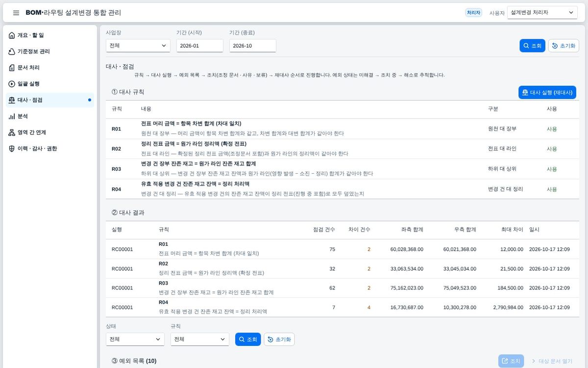The width and height of the screenshot is (588, 368).
Task: Run 대사 실행 (재대사) button
Action: [547, 92]
